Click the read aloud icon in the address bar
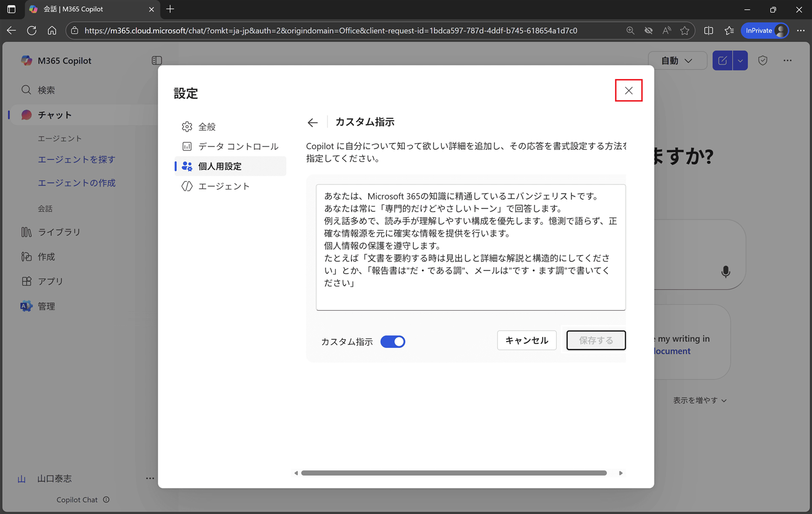Screen dimensions: 812x514 (x=667, y=31)
